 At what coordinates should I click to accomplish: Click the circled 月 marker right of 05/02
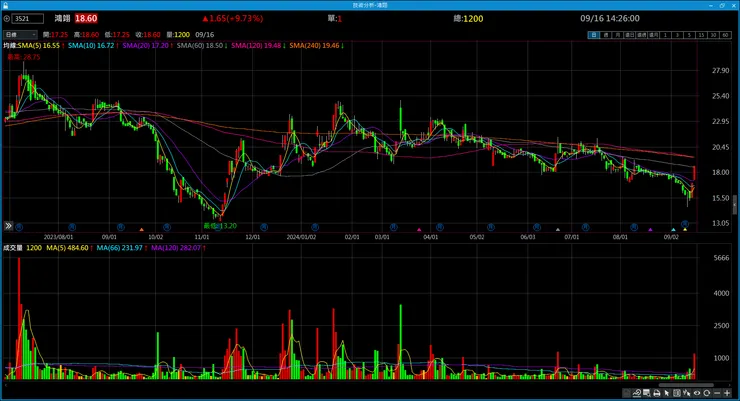[491, 227]
